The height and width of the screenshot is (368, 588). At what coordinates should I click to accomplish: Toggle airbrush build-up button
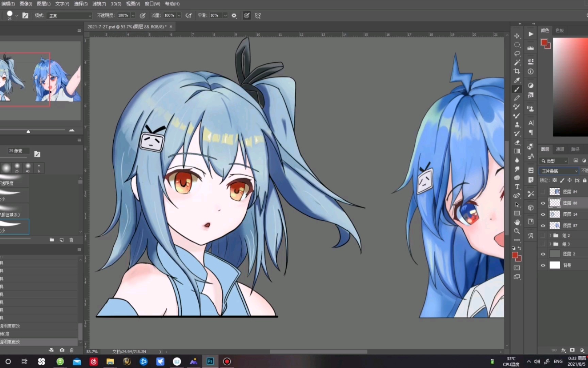click(188, 16)
